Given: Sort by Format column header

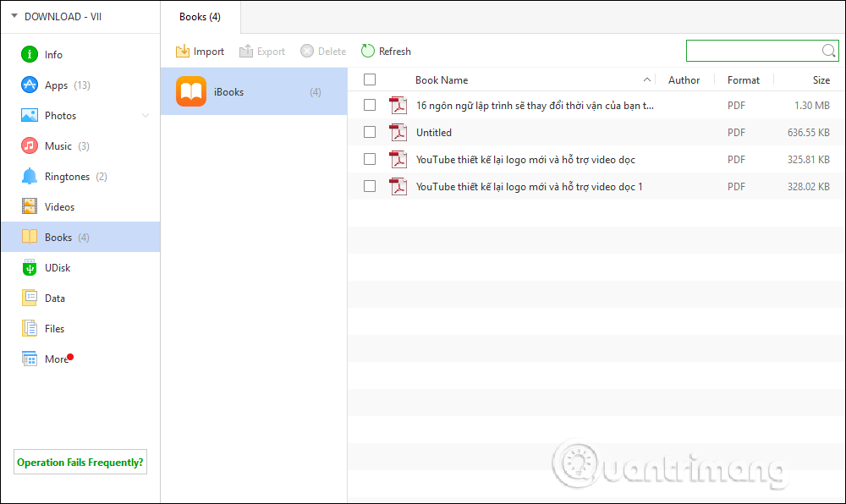Looking at the screenshot, I should point(743,79).
